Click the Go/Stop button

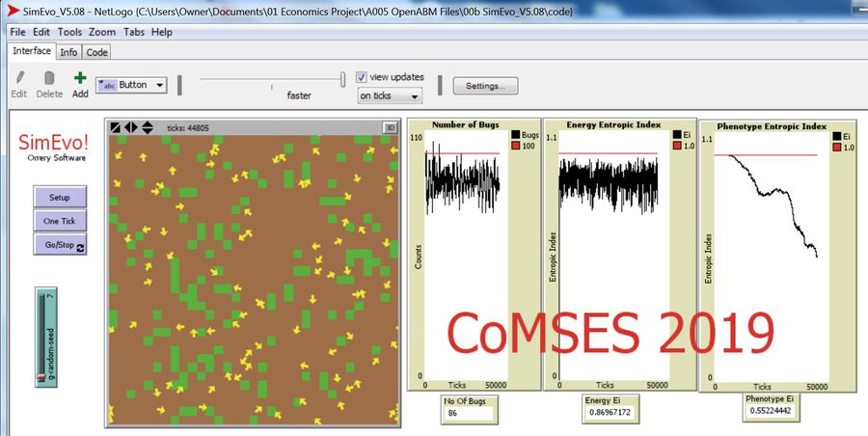click(60, 244)
